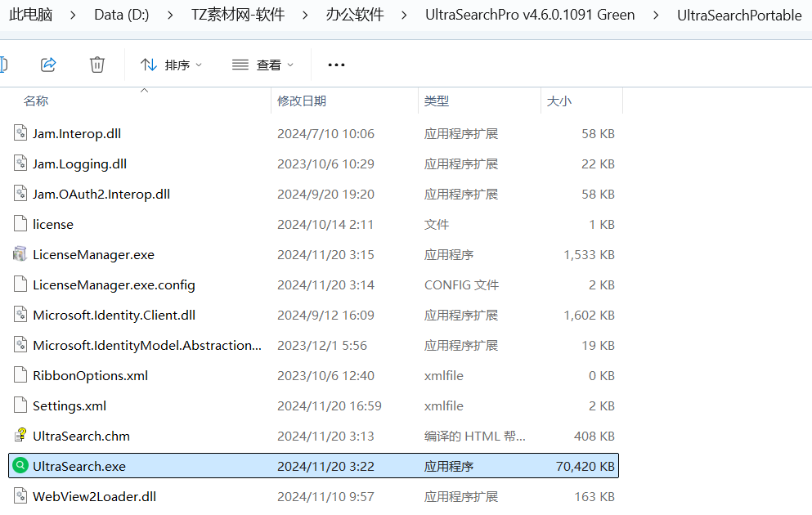Click the green UltraSearch.exe icon

(20, 466)
